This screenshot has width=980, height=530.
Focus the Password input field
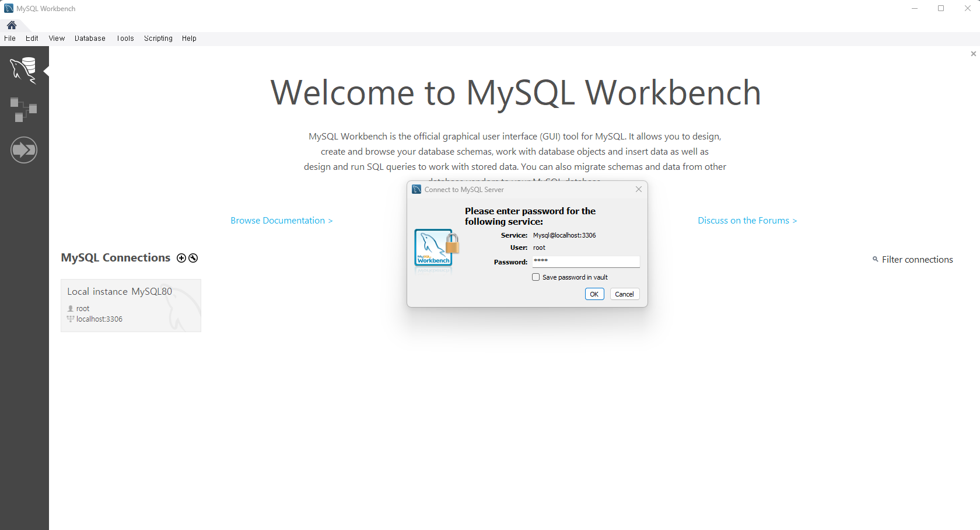[586, 261]
